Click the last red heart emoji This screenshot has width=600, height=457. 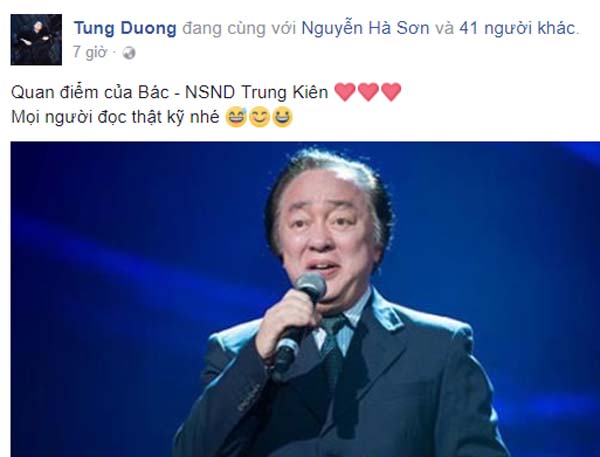pos(391,92)
